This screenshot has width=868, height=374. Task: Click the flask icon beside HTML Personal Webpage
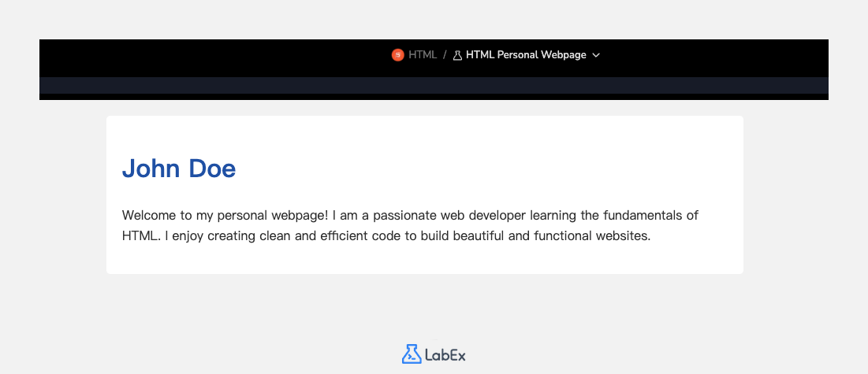457,55
